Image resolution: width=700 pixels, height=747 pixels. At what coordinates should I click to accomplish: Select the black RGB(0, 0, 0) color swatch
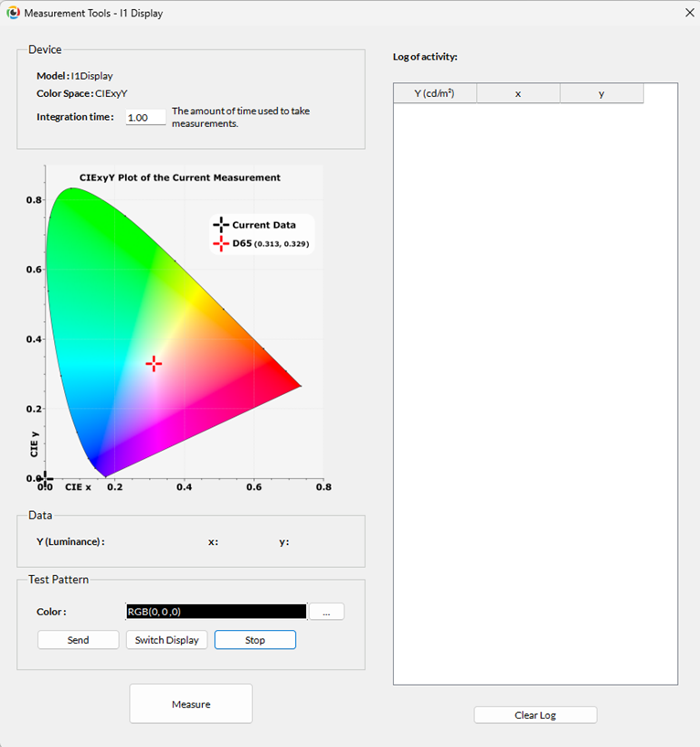click(216, 612)
